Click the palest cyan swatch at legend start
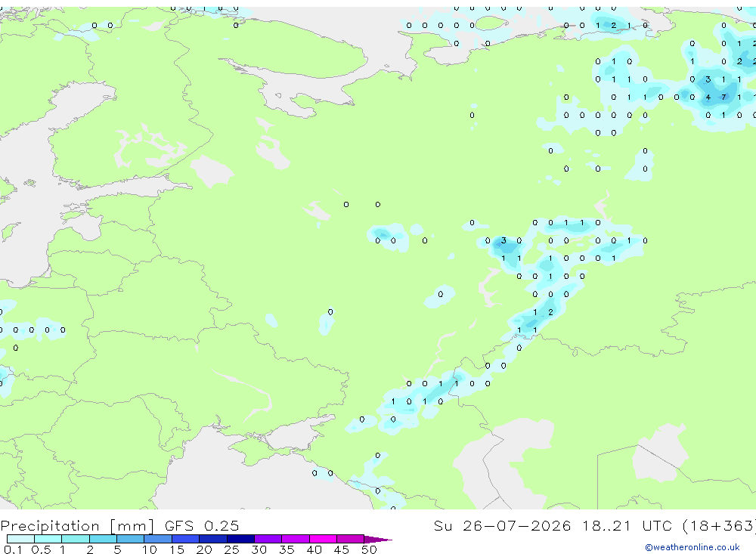Image resolution: width=756 pixels, height=554 pixels. (x=20, y=539)
